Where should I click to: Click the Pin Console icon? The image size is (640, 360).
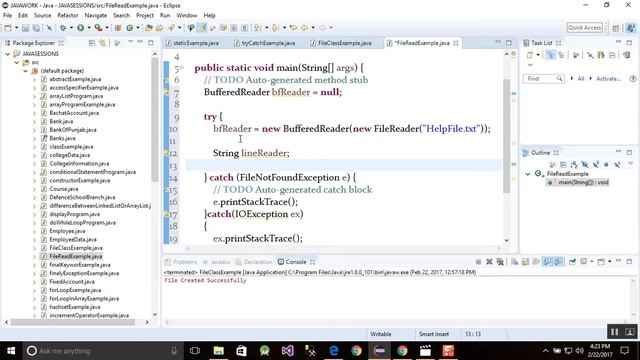pos(573,262)
